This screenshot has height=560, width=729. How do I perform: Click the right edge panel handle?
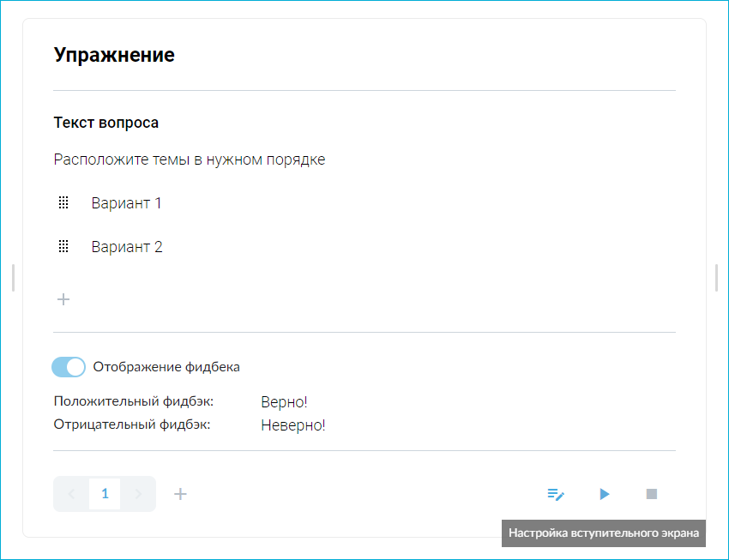click(x=716, y=277)
